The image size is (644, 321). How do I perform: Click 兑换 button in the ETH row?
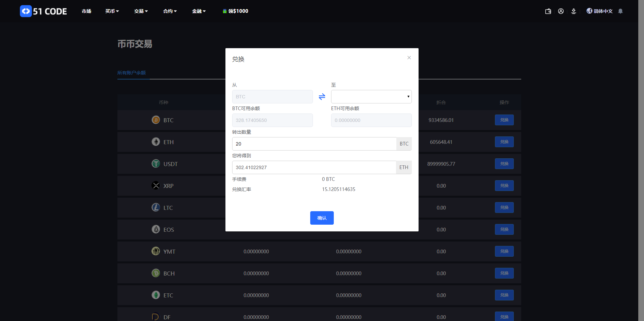[x=504, y=142]
